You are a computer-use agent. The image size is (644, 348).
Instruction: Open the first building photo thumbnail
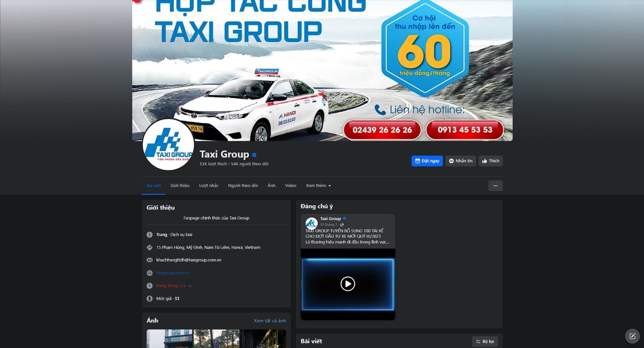coord(169,339)
